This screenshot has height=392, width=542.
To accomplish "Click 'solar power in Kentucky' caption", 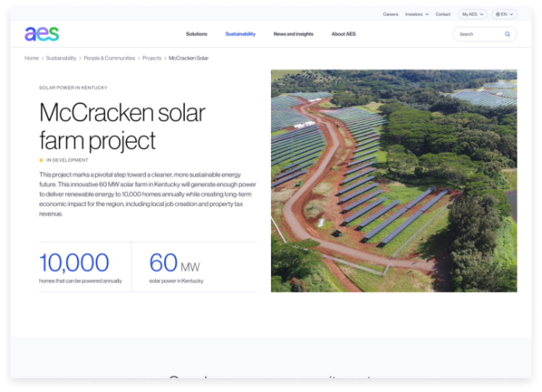I will (176, 281).
